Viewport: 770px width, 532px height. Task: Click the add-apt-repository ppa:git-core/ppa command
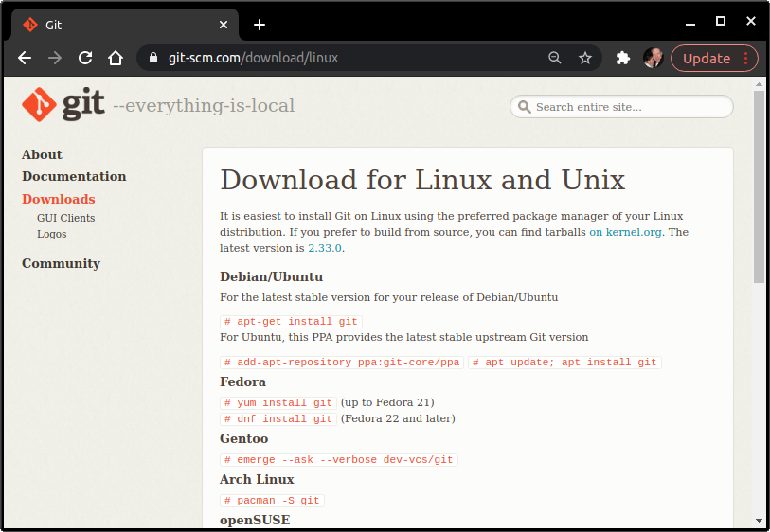coord(342,363)
